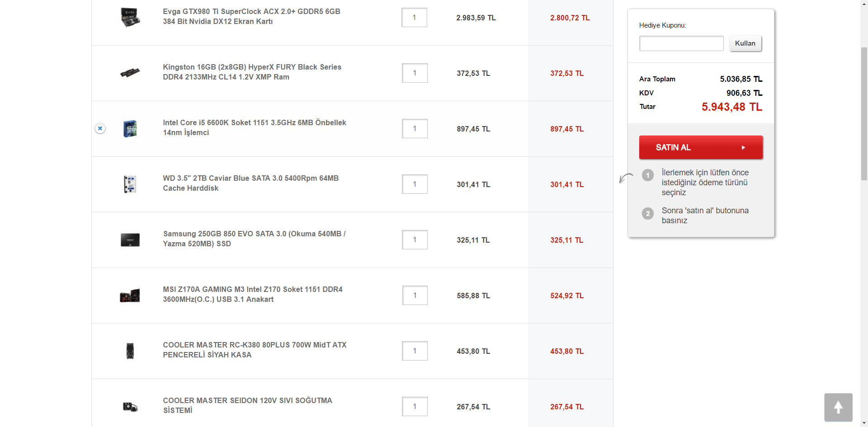Open the Cooler Master Seidon cooler thumbnail
Viewport: 868px width, 427px height.
click(x=130, y=407)
